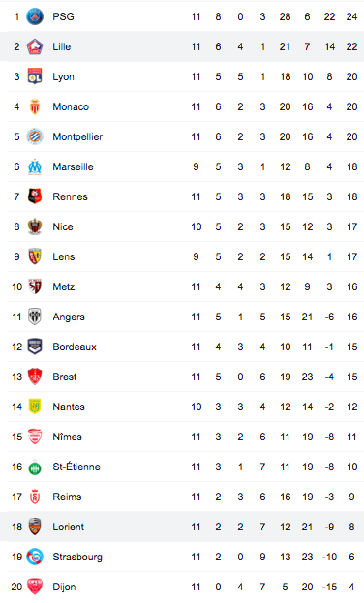Open the Reims team link
This screenshot has height=603, width=364.
(x=67, y=497)
